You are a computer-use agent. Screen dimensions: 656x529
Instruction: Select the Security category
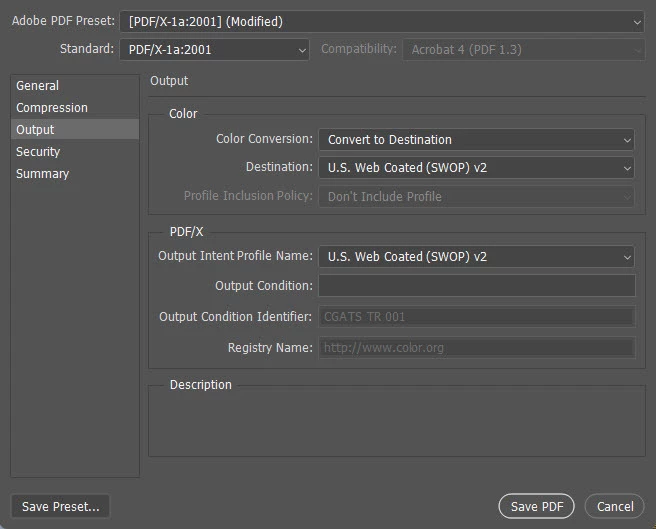75,152
